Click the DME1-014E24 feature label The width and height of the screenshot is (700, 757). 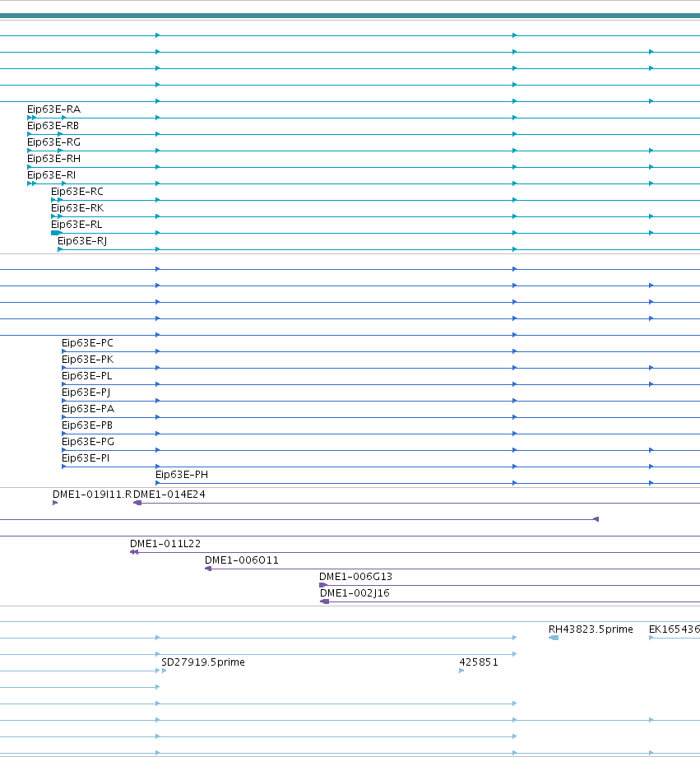[x=169, y=495]
